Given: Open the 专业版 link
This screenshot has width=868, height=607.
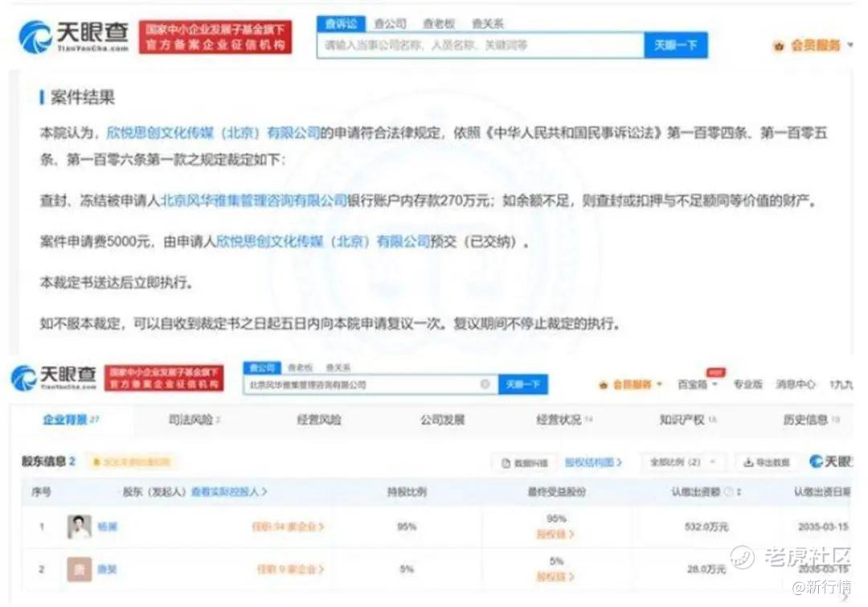Looking at the screenshot, I should point(748,384).
